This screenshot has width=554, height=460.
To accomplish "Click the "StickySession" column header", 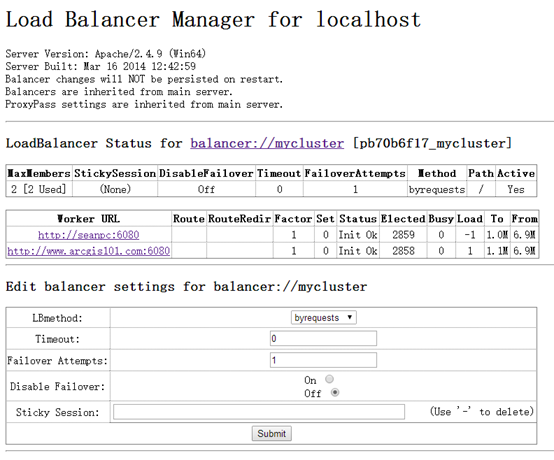I will pyautogui.click(x=115, y=173).
